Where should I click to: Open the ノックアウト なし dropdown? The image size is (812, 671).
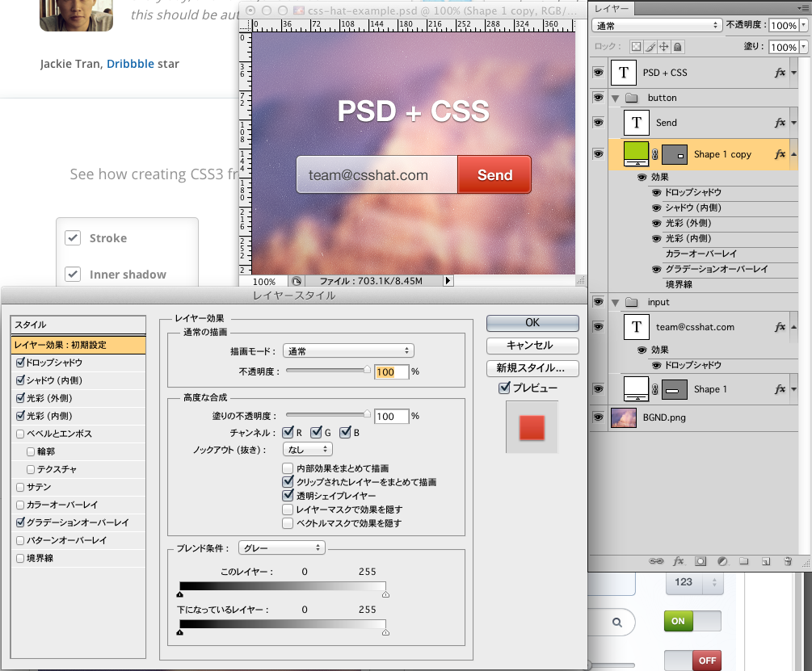click(308, 450)
